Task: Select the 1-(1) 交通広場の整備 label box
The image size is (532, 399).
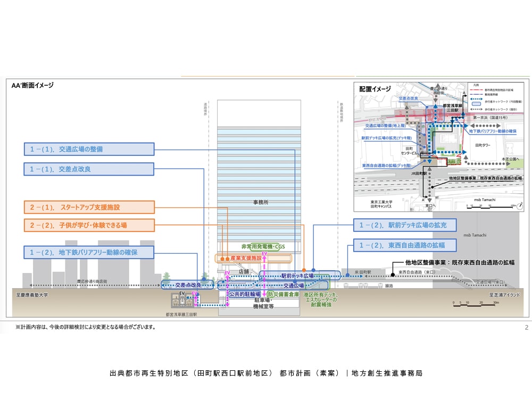Action: 89,149
